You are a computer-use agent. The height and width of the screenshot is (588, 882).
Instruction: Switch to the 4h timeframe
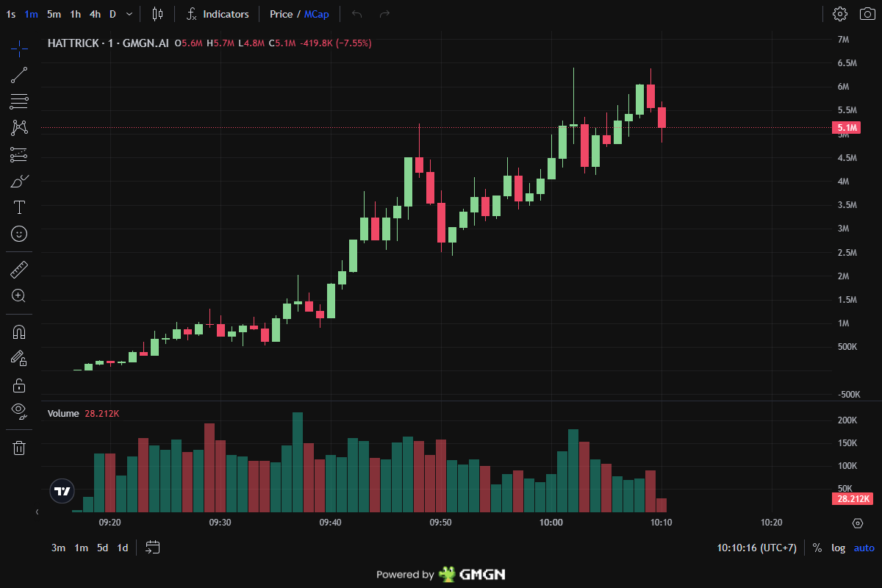click(95, 14)
